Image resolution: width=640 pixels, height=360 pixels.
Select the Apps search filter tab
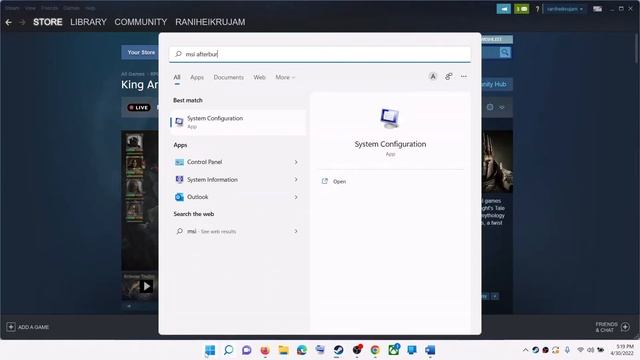coord(197,77)
